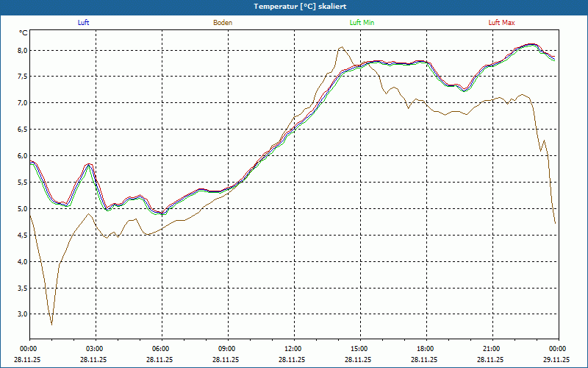Image resolution: width=588 pixels, height=368 pixels.
Task: Click the '5,0' y-axis value
Action: (x=23, y=209)
